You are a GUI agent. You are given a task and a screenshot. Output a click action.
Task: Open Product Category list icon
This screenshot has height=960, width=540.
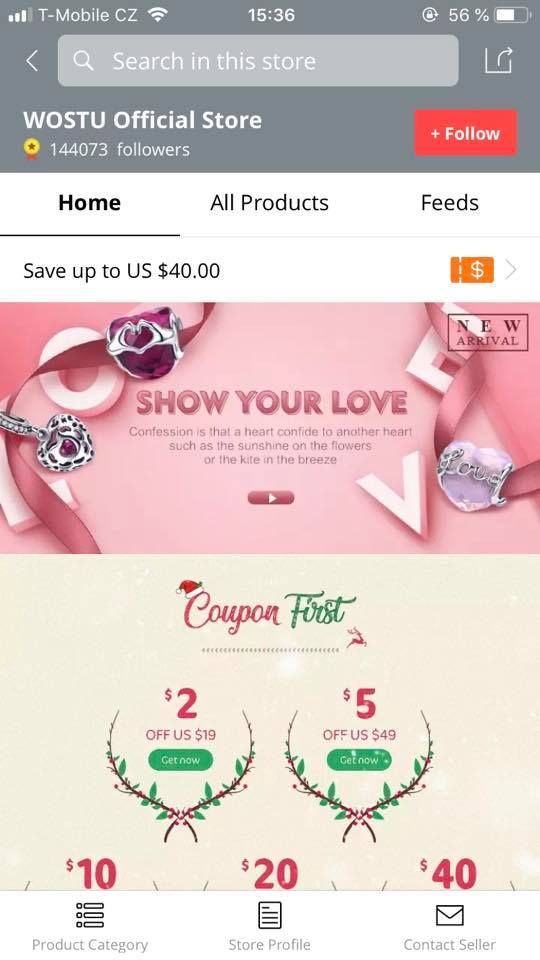[90, 915]
